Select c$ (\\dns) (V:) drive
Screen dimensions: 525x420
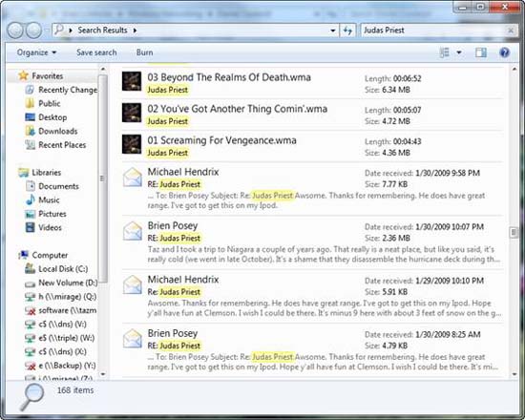(55, 325)
